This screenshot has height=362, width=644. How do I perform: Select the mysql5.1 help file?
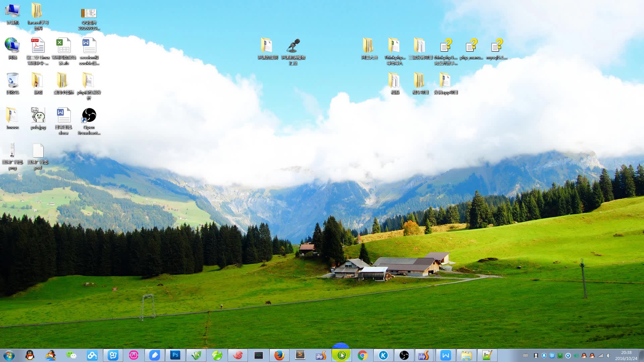[497, 49]
